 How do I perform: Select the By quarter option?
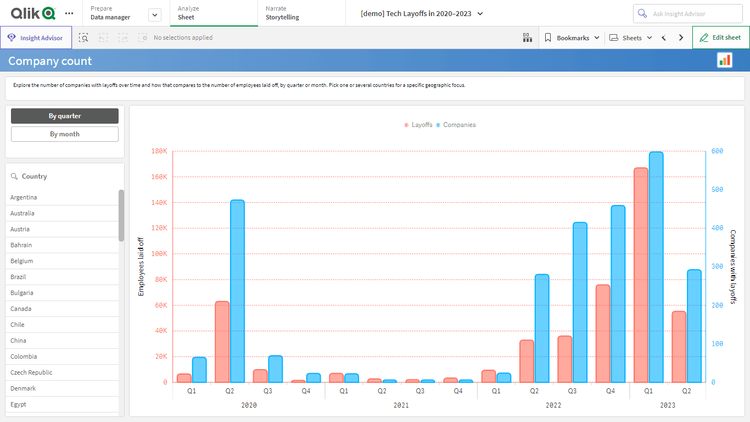(x=64, y=116)
